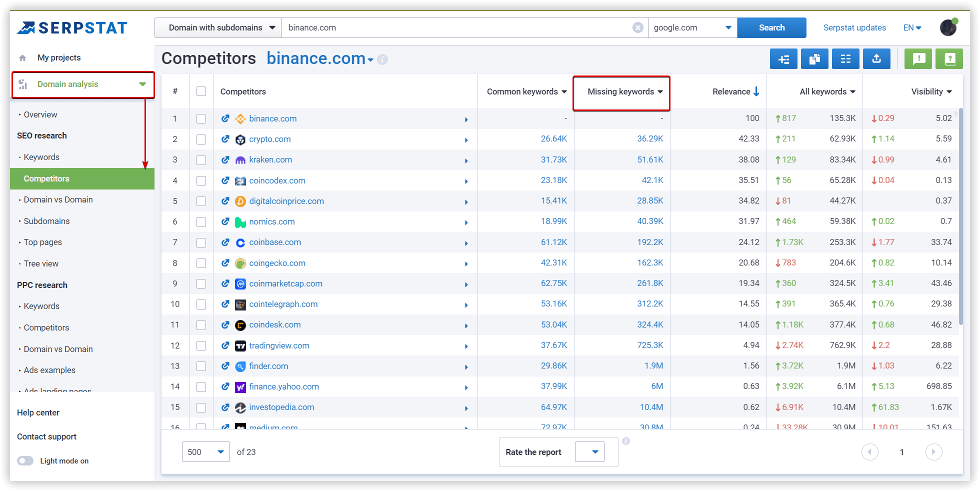Open external link icon for coingecko.com
The image size is (980, 491).
pyautogui.click(x=225, y=263)
